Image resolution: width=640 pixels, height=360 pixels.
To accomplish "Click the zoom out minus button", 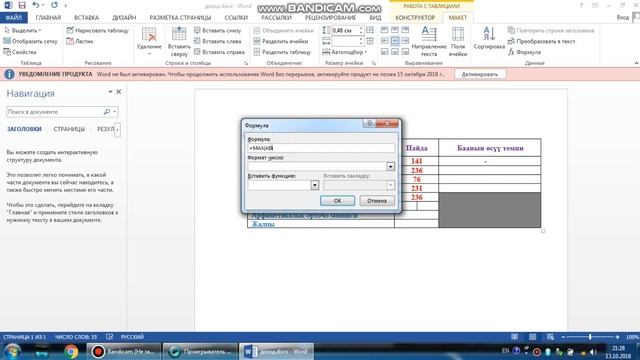I will click(563, 337).
